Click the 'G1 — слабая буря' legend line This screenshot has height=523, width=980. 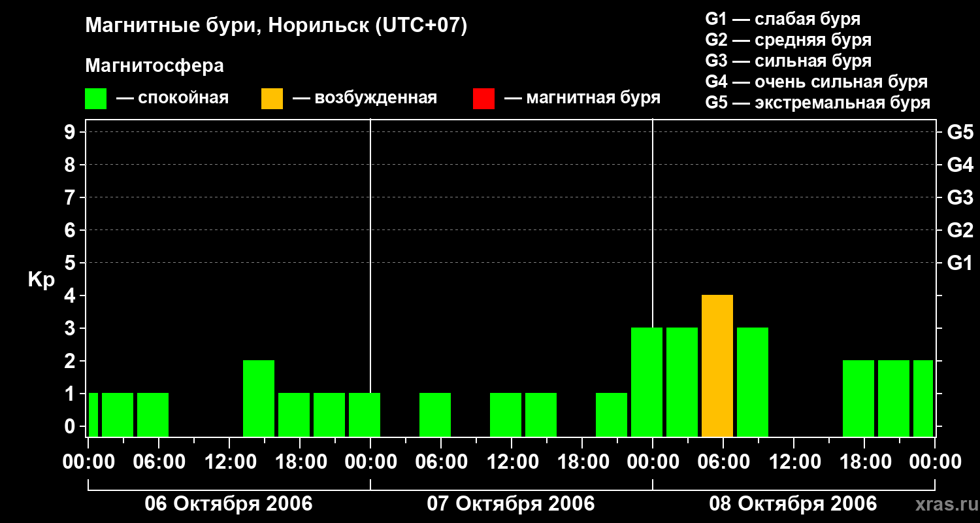[783, 19]
